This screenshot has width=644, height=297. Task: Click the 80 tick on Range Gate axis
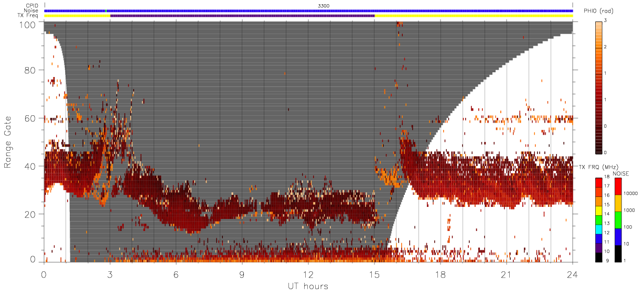(30, 70)
